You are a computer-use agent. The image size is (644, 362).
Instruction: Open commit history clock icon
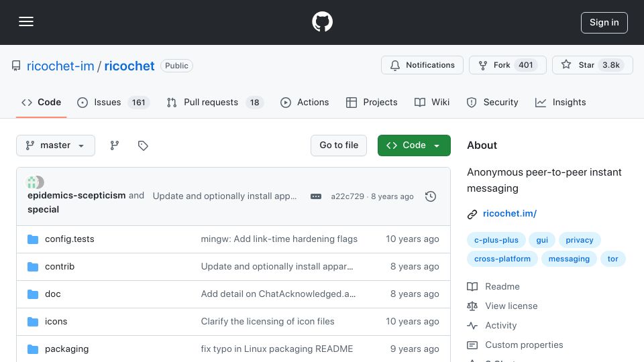pyautogui.click(x=431, y=196)
